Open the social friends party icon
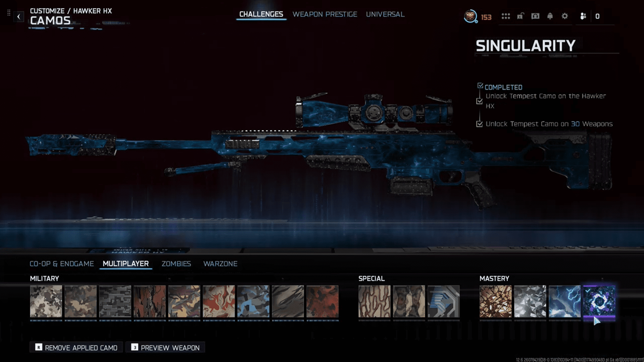This screenshot has width=644, height=362. point(583,16)
